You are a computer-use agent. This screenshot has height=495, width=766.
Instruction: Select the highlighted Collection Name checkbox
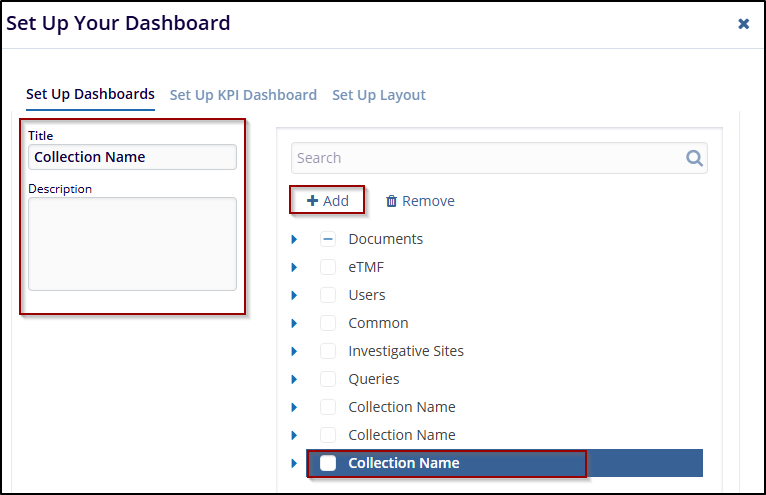pyautogui.click(x=328, y=463)
